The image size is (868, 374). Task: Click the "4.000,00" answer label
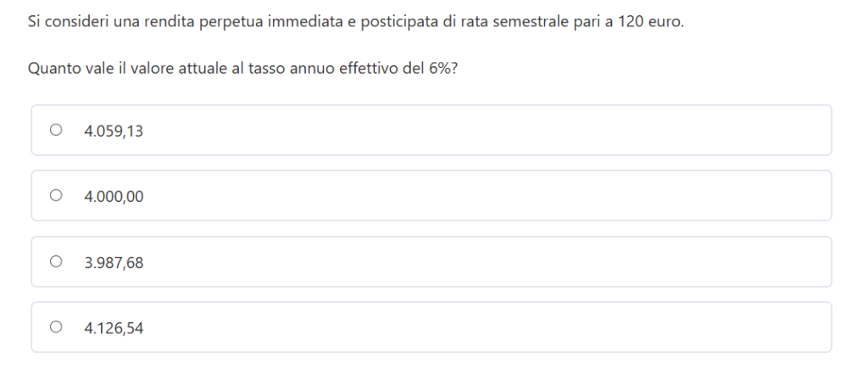coord(114,197)
